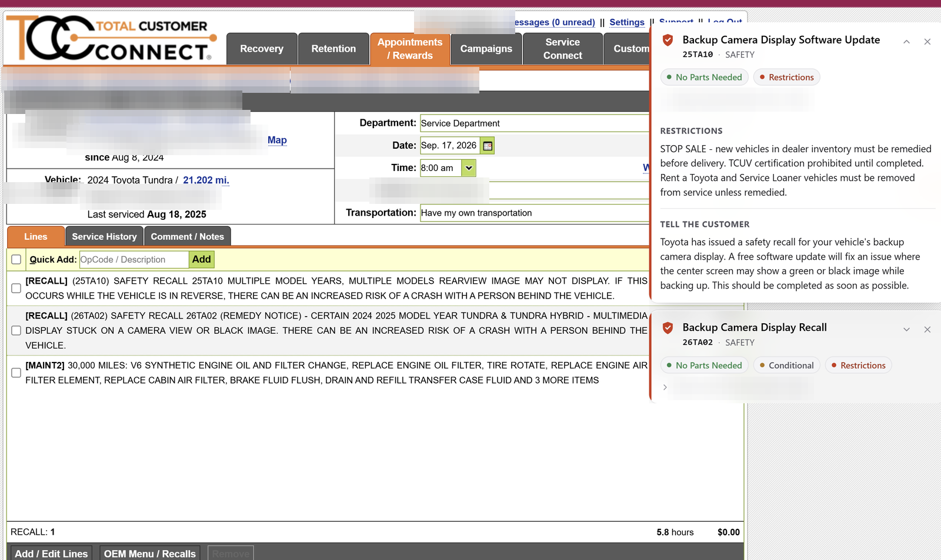Image resolution: width=941 pixels, height=560 pixels.
Task: Click the shield icon on the 26TA02 card
Action: (x=668, y=328)
